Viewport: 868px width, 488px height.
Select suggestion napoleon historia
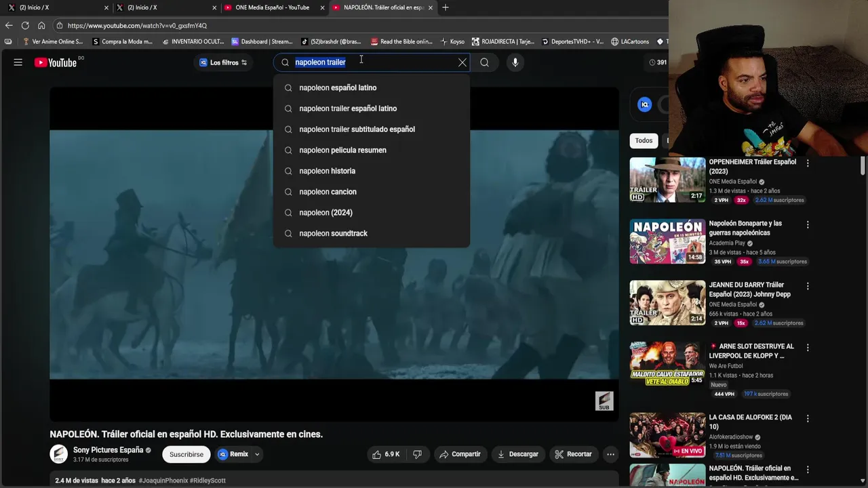[371, 171]
